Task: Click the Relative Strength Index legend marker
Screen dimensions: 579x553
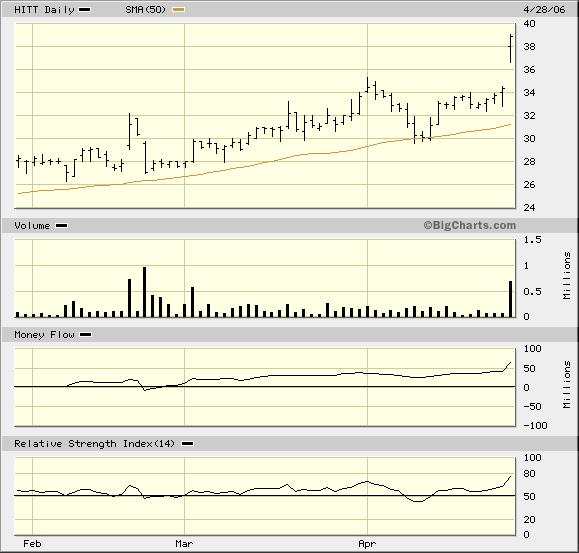Action: coord(188,444)
